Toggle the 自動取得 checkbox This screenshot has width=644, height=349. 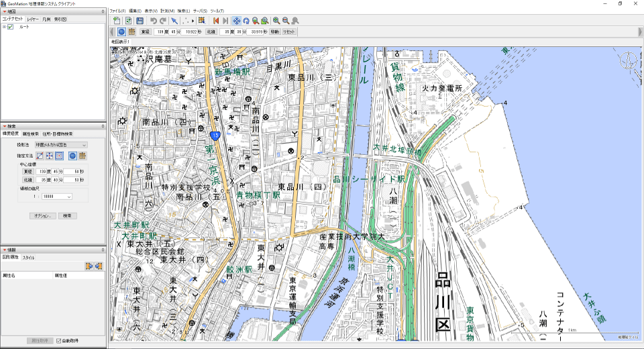click(59, 341)
